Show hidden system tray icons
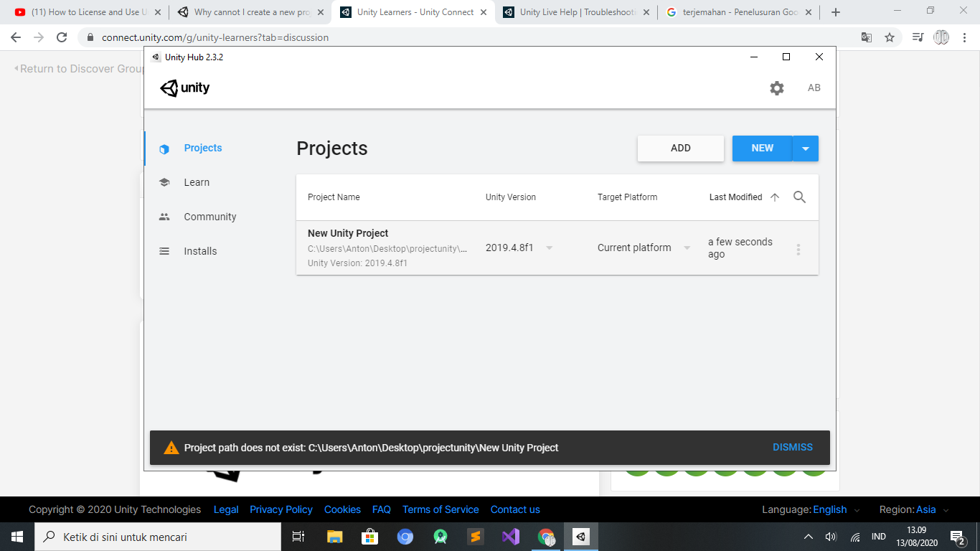This screenshot has height=551, width=980. [809, 537]
